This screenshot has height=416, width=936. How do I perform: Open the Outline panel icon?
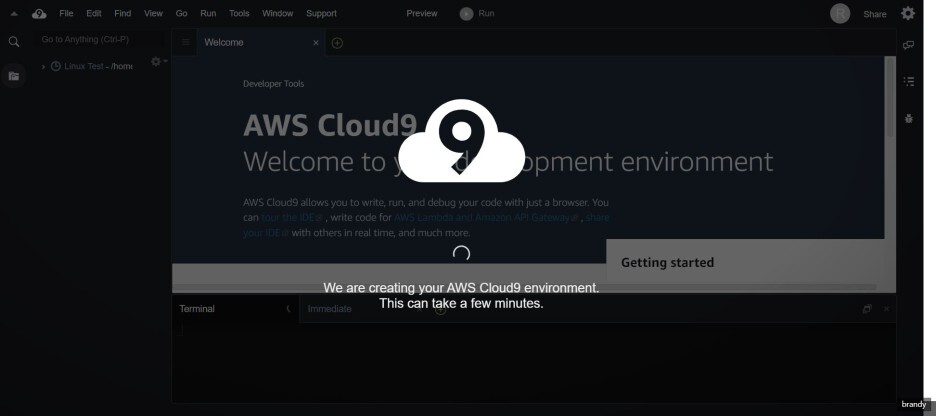tap(909, 82)
